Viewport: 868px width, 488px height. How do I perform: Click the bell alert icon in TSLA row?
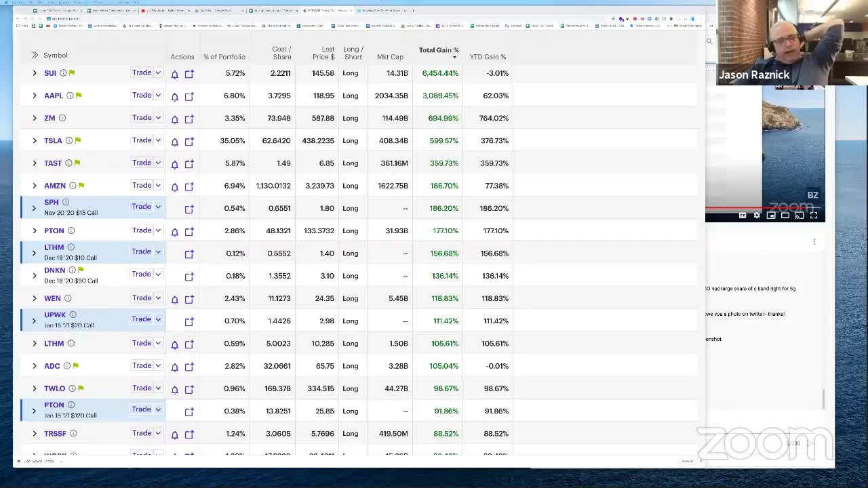pyautogui.click(x=174, y=141)
